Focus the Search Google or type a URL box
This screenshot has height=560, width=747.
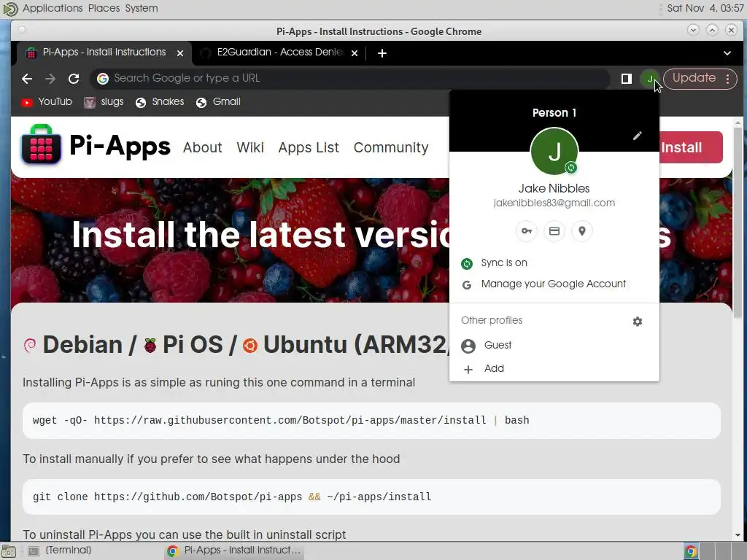[x=349, y=79]
